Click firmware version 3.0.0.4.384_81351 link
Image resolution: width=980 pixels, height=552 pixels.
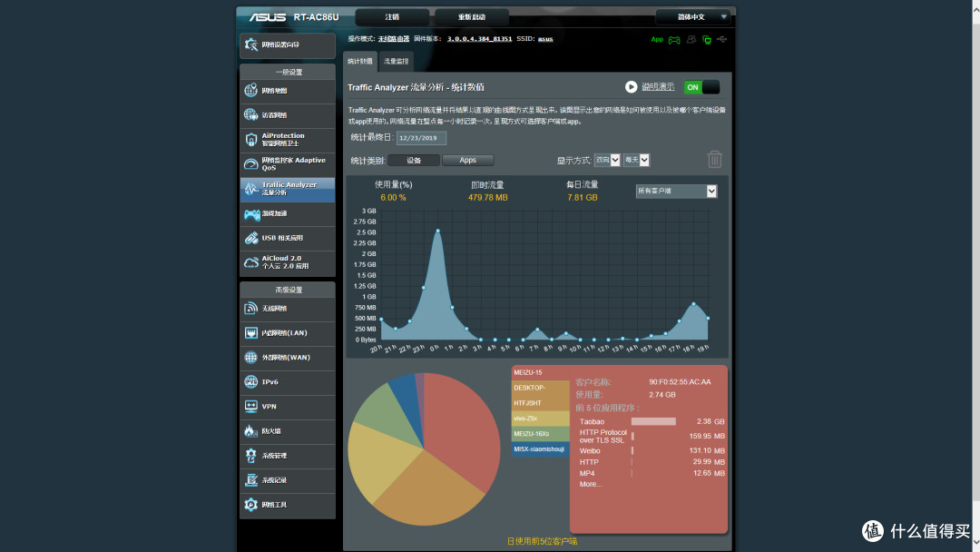point(479,39)
